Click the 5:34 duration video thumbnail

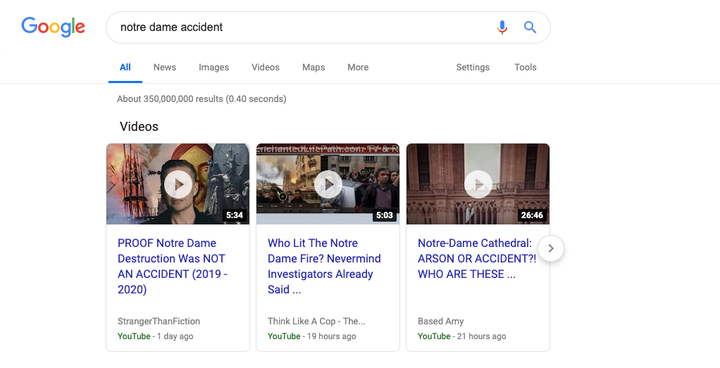178,184
